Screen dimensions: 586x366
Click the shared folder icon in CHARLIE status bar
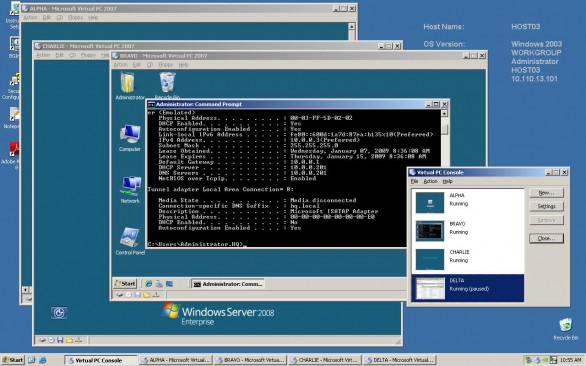click(x=69, y=340)
